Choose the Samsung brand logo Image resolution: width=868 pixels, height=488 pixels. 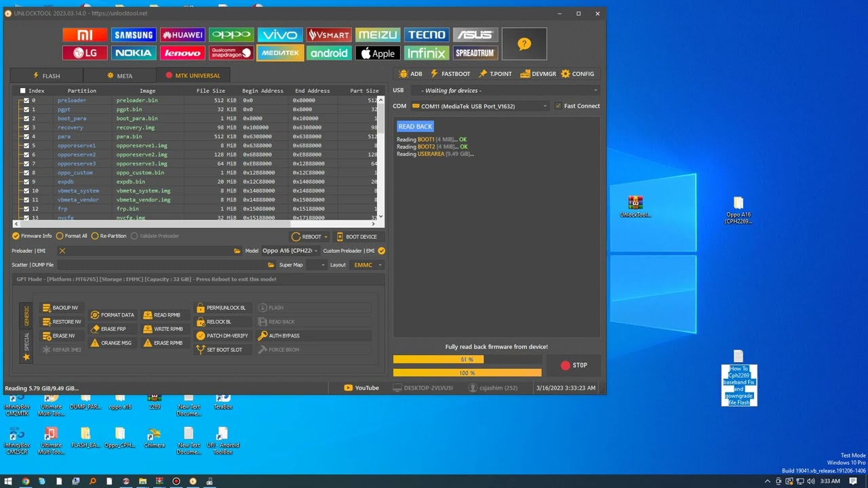click(134, 35)
